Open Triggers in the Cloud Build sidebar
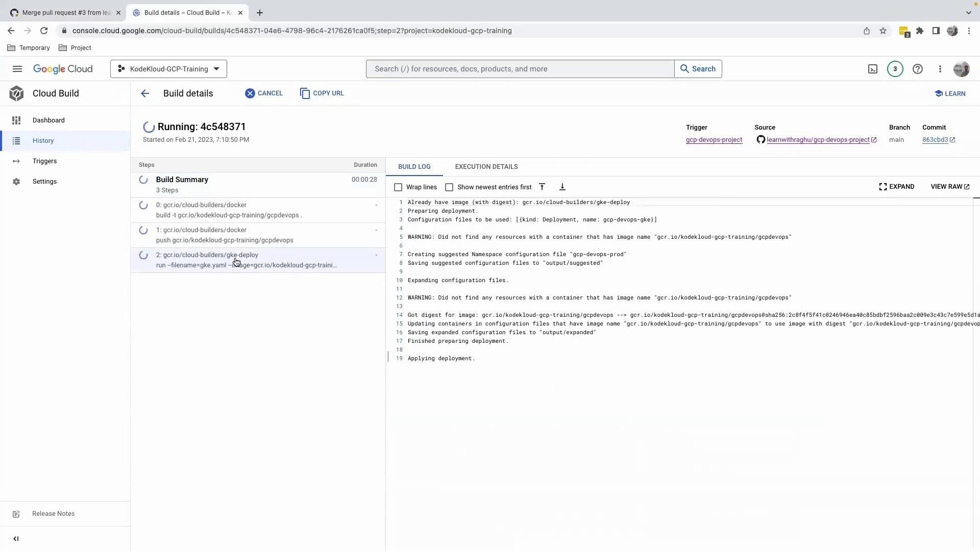 [44, 161]
